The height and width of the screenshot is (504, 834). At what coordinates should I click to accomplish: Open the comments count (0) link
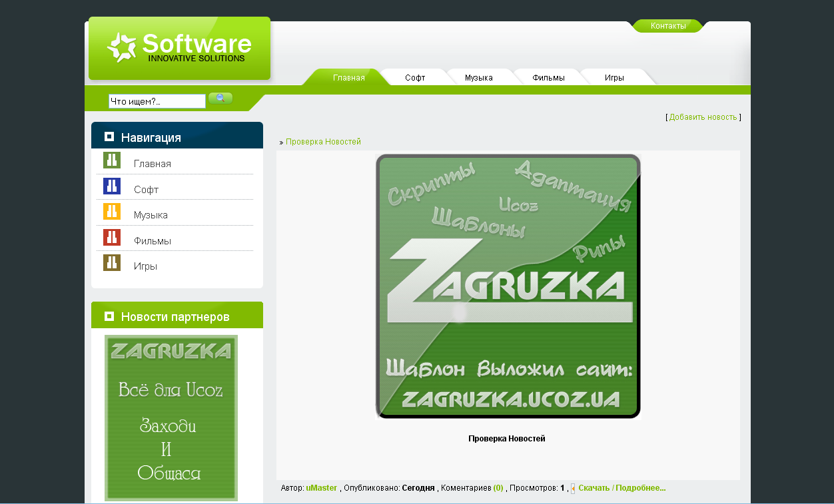coord(498,488)
